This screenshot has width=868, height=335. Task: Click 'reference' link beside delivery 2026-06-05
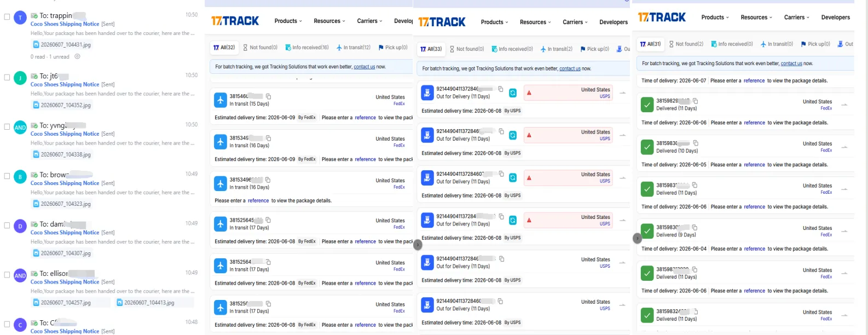pyautogui.click(x=754, y=165)
